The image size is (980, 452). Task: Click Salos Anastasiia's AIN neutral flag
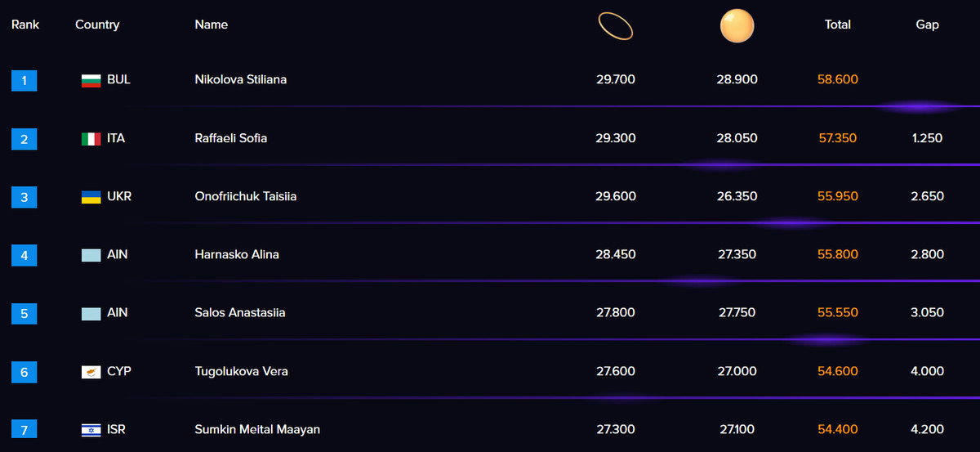coord(91,313)
